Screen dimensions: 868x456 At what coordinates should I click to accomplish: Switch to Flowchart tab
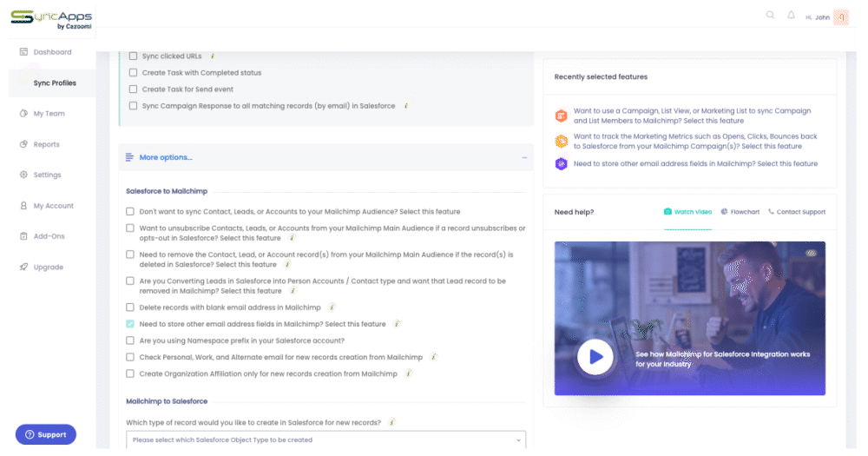(x=740, y=212)
